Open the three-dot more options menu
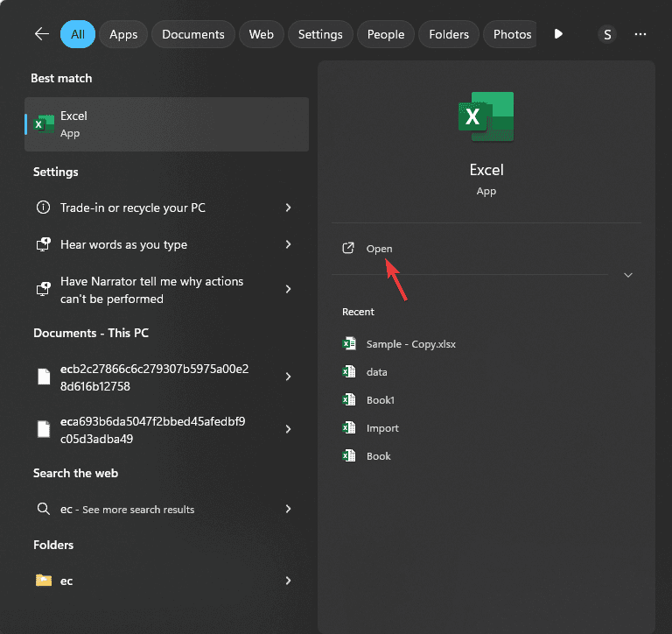The image size is (672, 634). (640, 34)
